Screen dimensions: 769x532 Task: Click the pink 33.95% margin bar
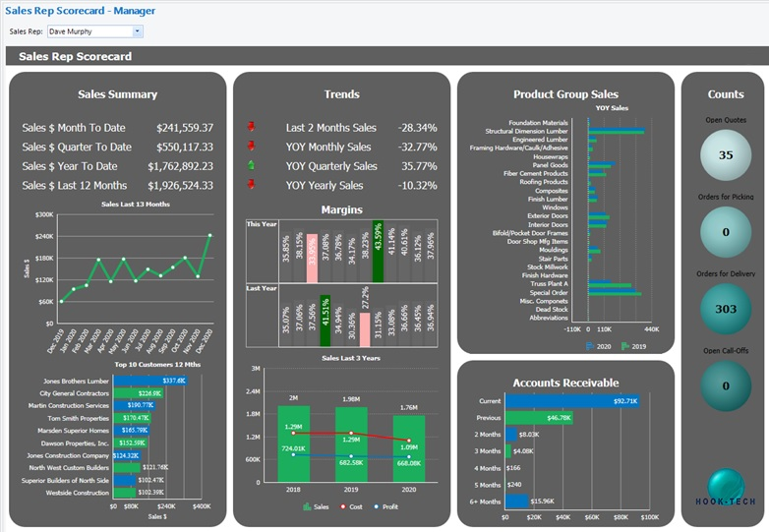point(312,258)
